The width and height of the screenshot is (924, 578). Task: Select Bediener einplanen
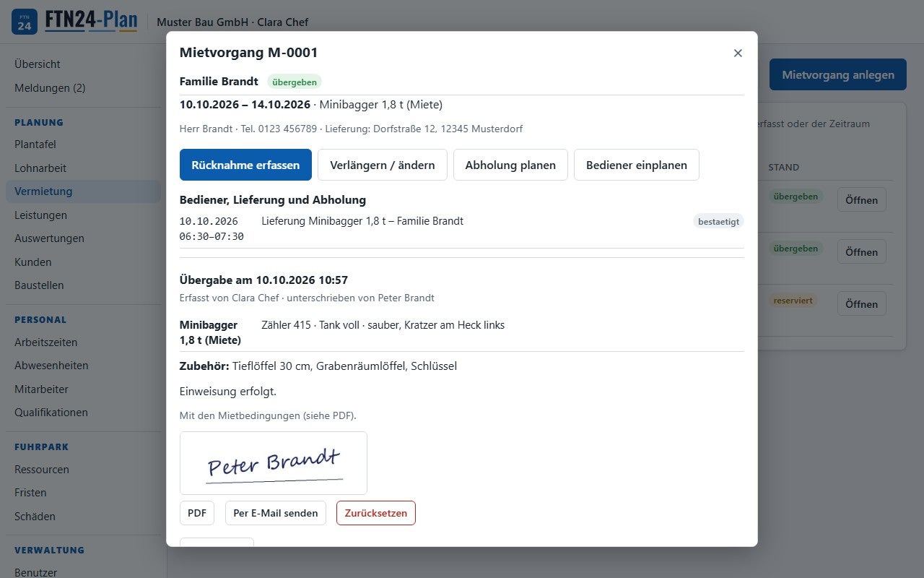pos(637,165)
